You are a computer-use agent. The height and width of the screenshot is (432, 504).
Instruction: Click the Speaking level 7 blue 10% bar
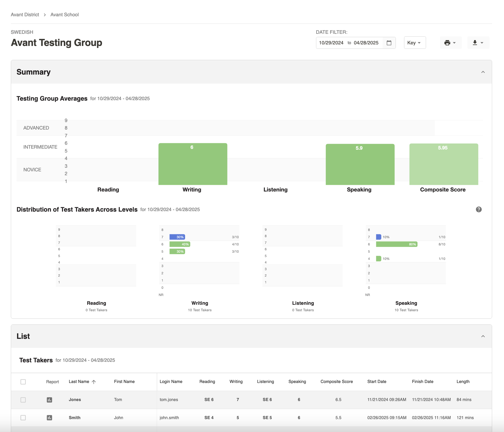pyautogui.click(x=379, y=237)
